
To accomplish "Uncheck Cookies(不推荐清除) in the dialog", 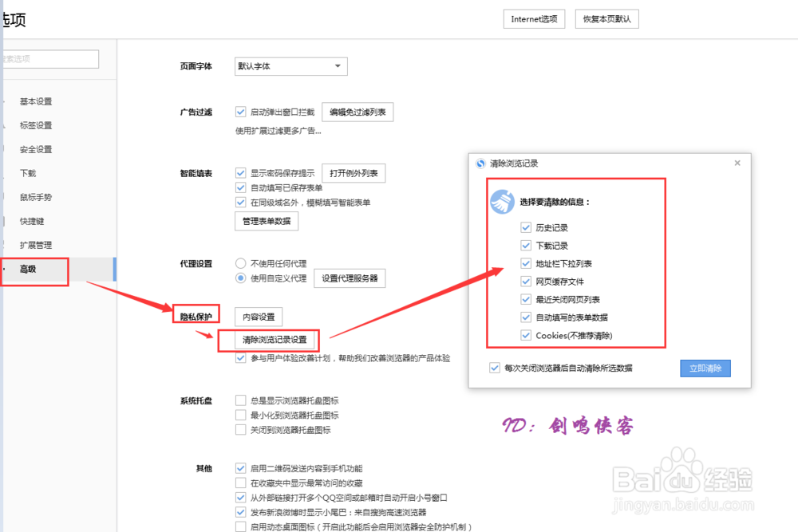I will [526, 336].
